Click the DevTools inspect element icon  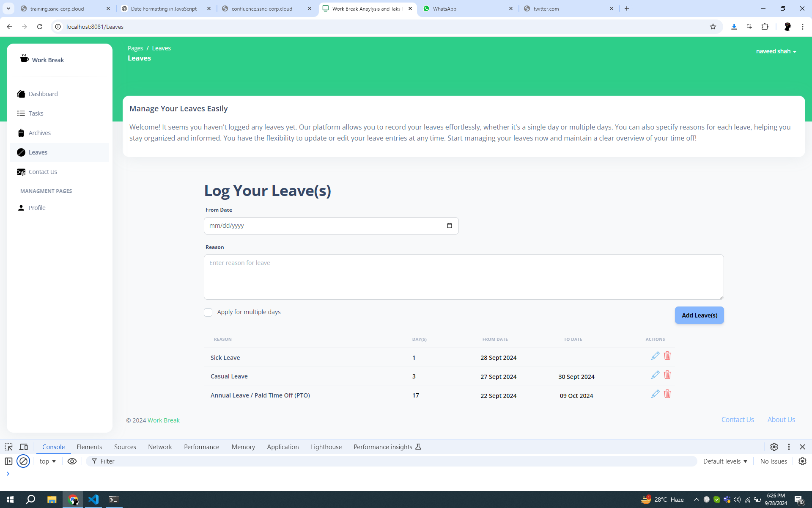tap(8, 447)
